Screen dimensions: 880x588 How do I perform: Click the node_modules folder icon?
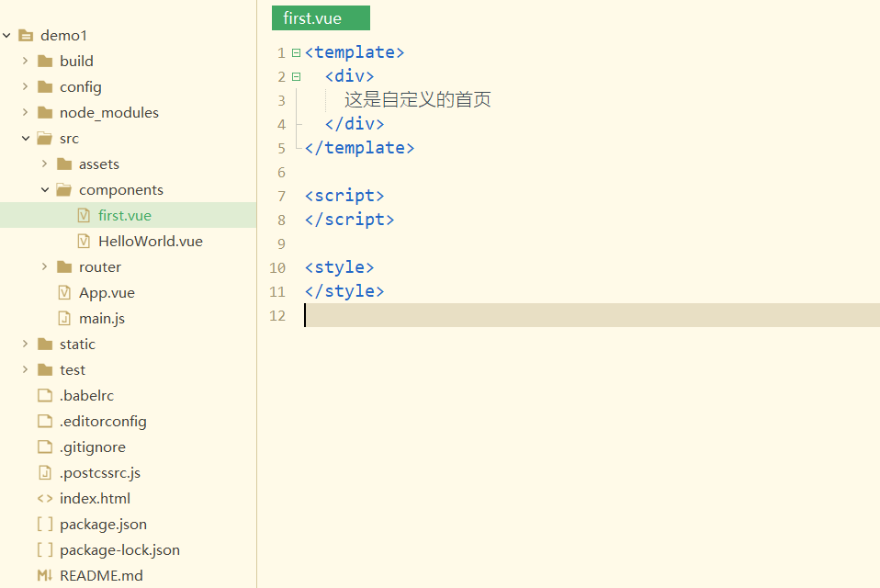pos(44,113)
